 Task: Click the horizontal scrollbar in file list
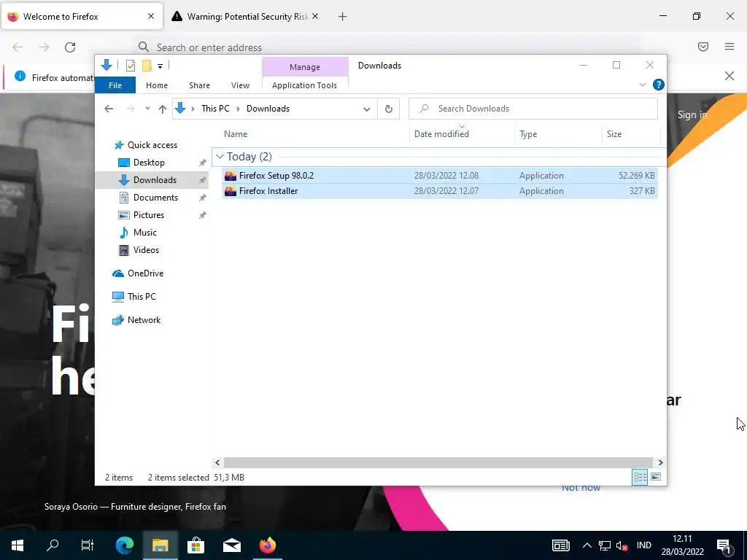click(438, 462)
